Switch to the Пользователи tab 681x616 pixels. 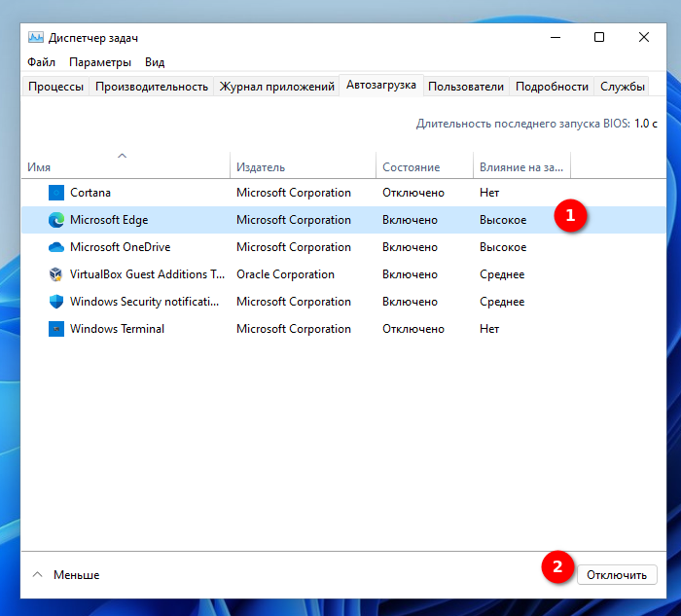[x=466, y=87]
